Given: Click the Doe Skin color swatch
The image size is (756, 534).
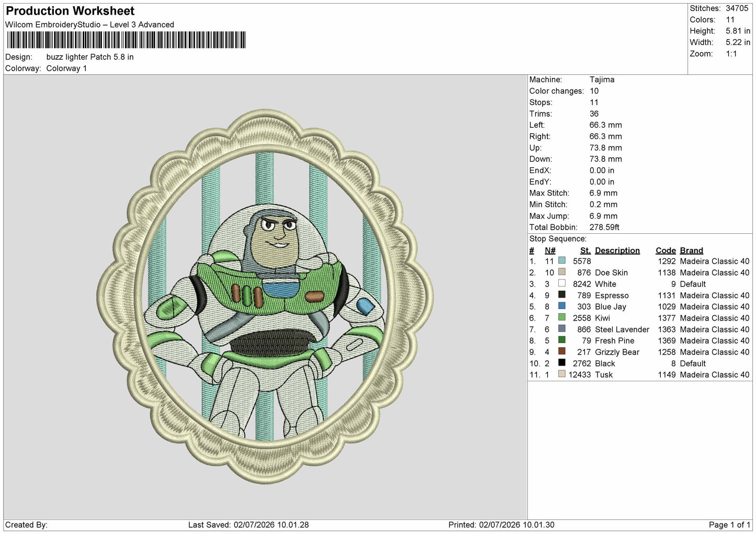Looking at the screenshot, I should pos(562,272).
